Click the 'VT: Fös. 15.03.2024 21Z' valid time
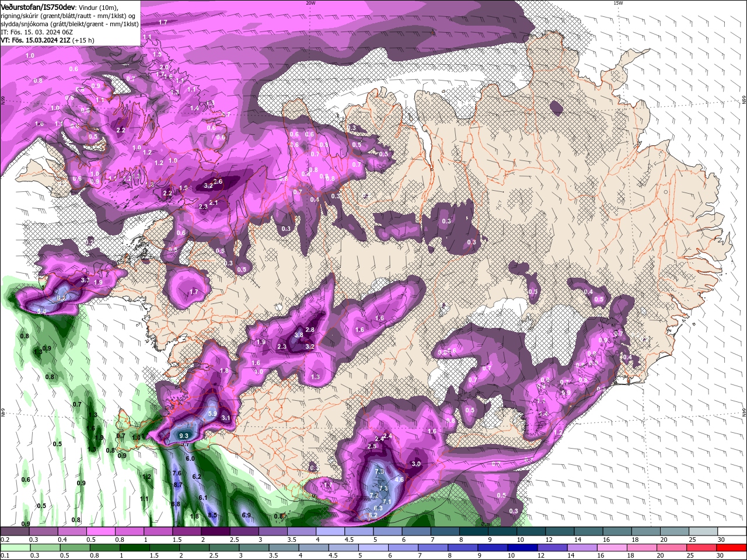Image resolution: width=747 pixels, height=560 pixels. [36, 40]
